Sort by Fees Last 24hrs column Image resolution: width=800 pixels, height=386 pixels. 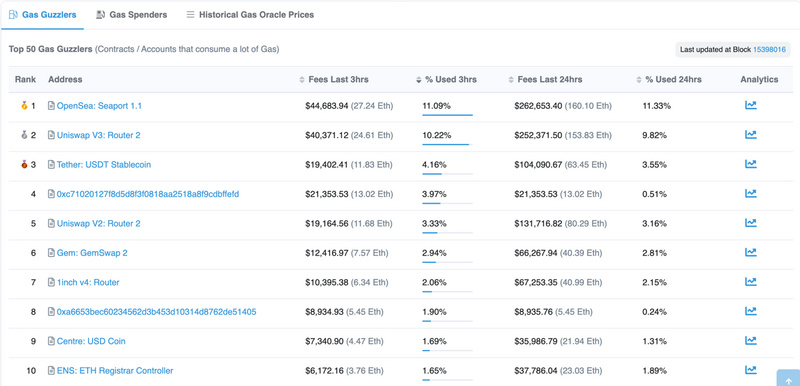tap(545, 80)
